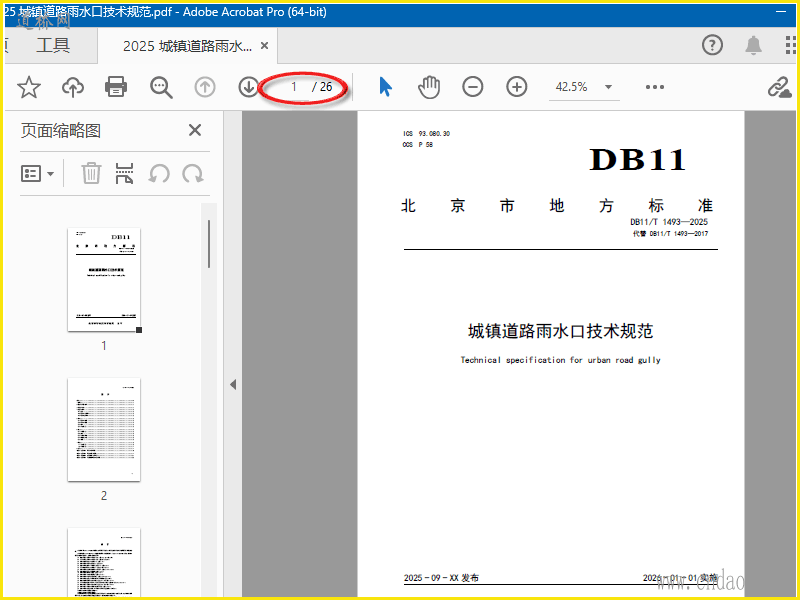Collapse the navigation pane with the arrow
Image resolution: width=800 pixels, height=600 pixels.
(233, 384)
